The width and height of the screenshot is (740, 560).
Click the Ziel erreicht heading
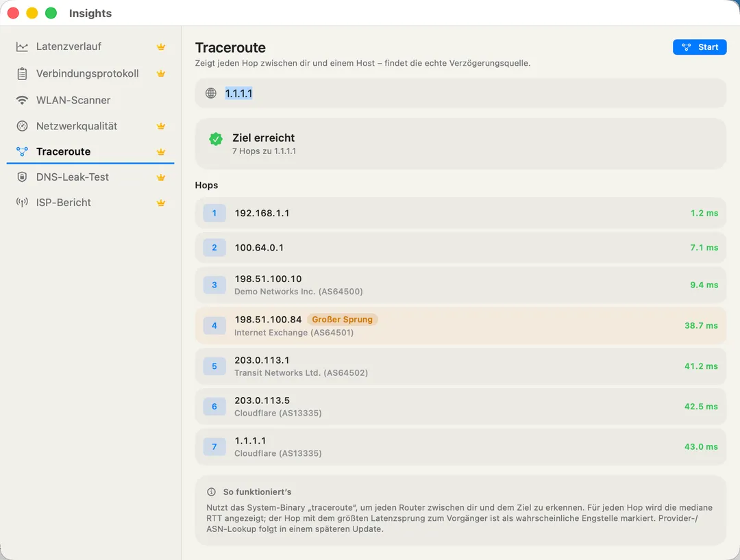(263, 138)
